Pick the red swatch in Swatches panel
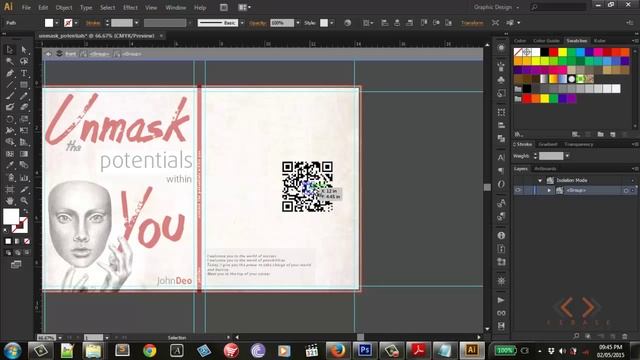Image resolution: width=640 pixels, height=360 pixels. coord(553,52)
